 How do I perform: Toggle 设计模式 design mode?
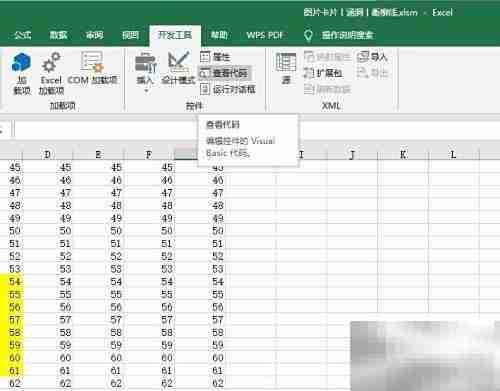coord(178,68)
